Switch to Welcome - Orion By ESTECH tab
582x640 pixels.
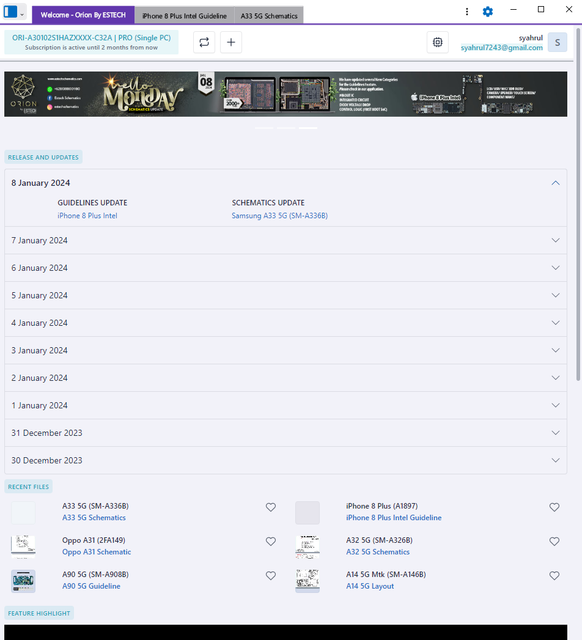83,15
